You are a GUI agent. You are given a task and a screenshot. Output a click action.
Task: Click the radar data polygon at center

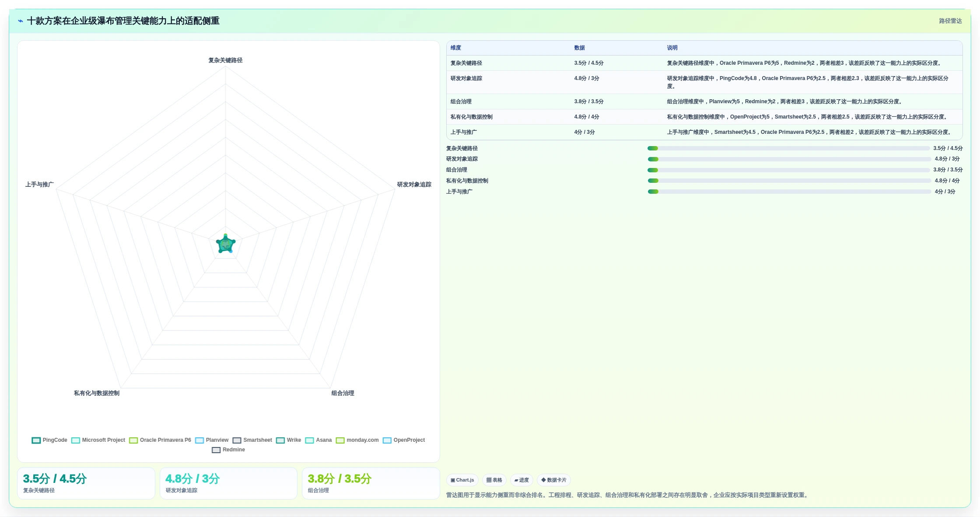tap(226, 244)
